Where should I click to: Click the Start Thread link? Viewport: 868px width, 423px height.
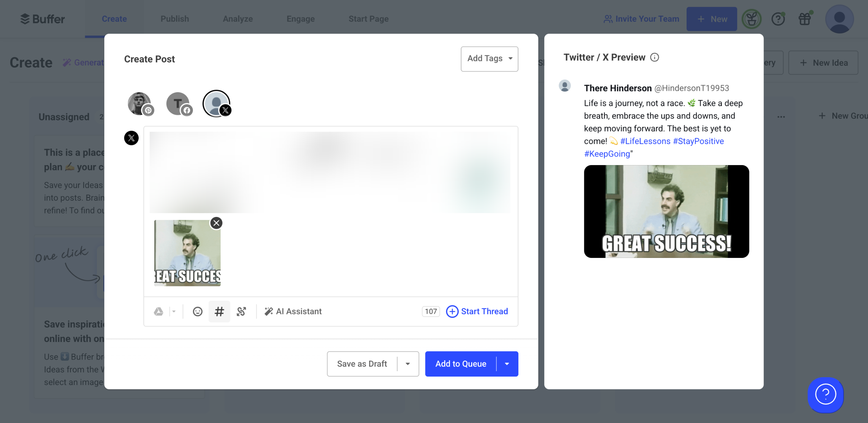click(x=477, y=311)
